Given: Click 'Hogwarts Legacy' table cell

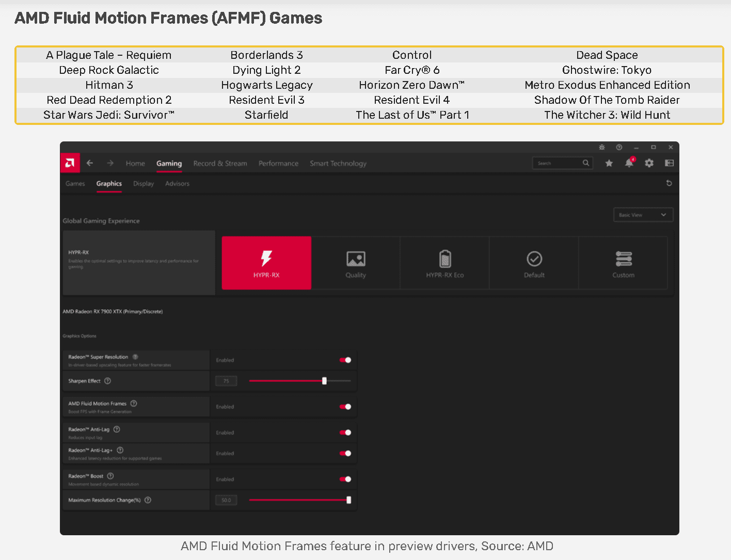Looking at the screenshot, I should pos(266,85).
